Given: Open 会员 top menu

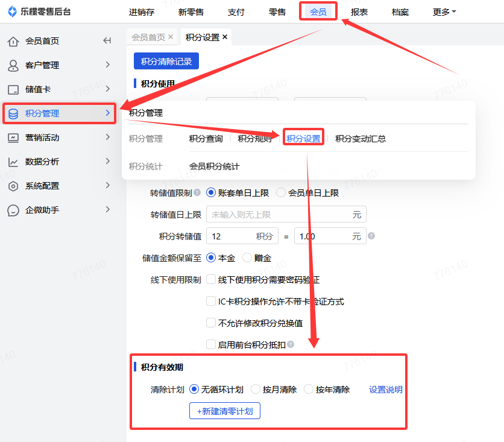Looking at the screenshot, I should 318,12.
